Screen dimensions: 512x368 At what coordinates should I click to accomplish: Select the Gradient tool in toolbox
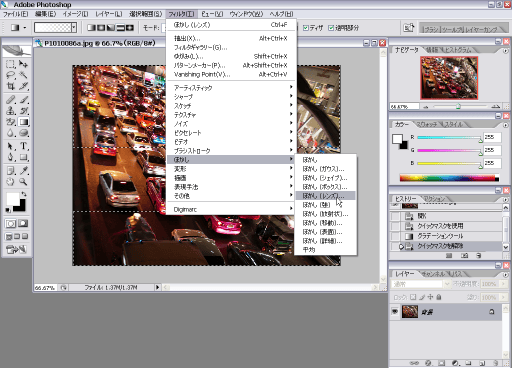(23, 122)
